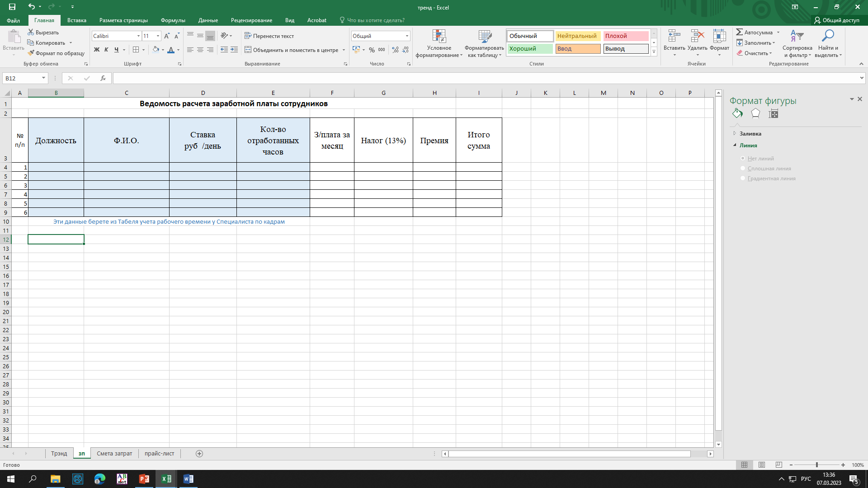Image resolution: width=868 pixels, height=488 pixels.
Task: Click the Fill & Line paint bucket icon
Action: (x=737, y=113)
